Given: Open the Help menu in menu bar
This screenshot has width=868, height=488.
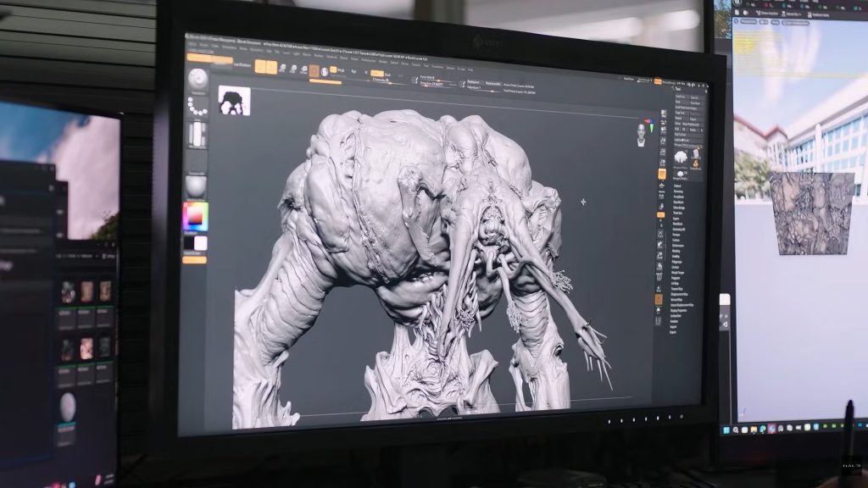Looking at the screenshot, I should tap(470, 68).
